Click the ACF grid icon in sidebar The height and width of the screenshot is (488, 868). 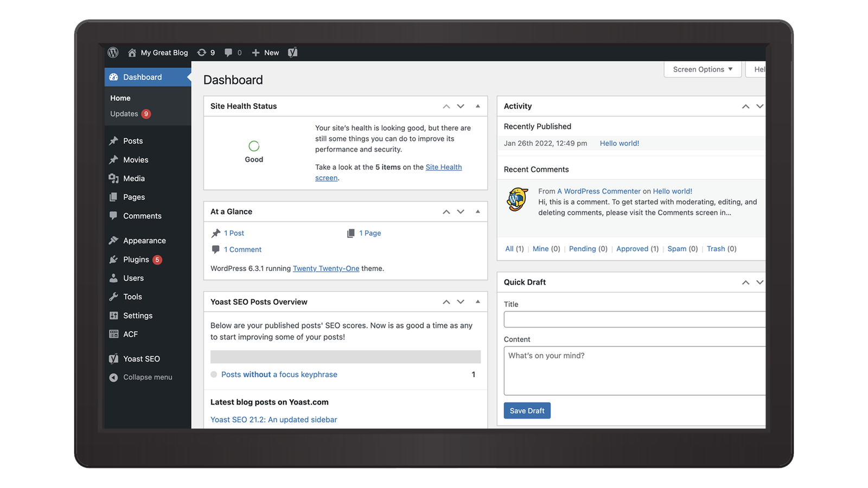coord(113,334)
